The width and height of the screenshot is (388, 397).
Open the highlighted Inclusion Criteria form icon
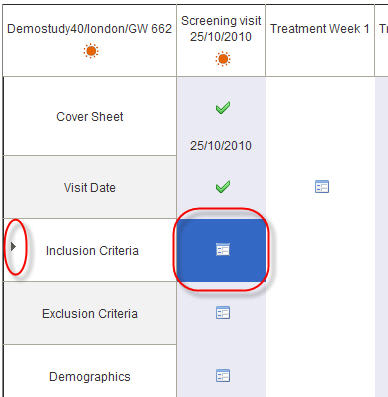[x=223, y=250]
